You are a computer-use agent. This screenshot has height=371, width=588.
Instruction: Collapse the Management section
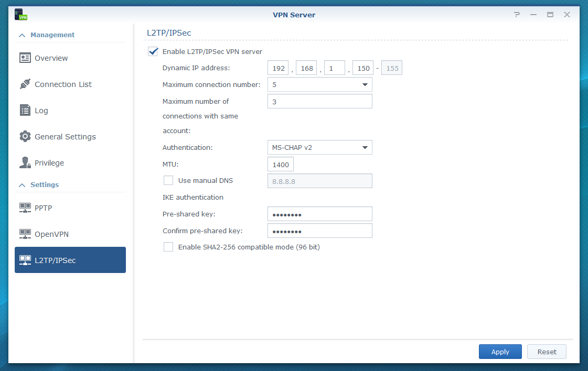pos(22,35)
